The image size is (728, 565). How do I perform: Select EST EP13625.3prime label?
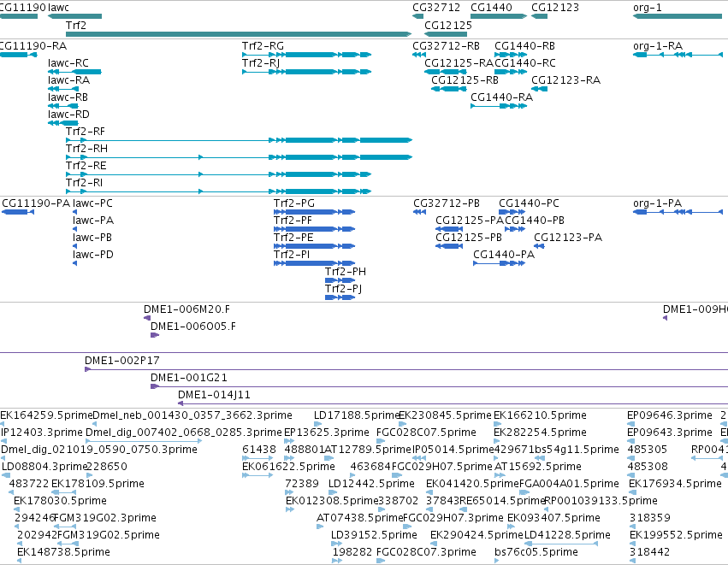point(327,433)
